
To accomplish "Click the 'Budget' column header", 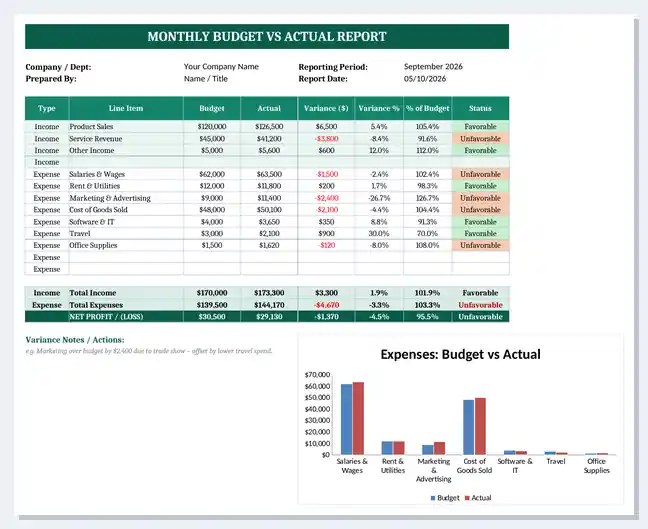I will [212, 108].
